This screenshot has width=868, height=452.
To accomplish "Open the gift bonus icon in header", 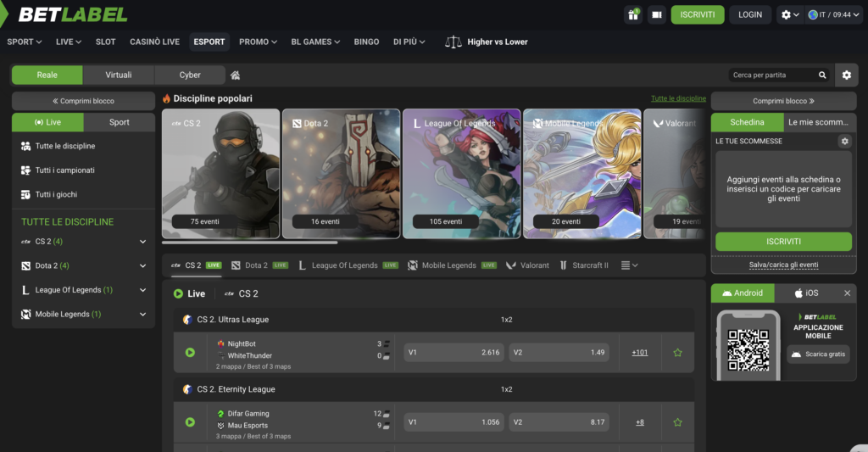I will (632, 15).
